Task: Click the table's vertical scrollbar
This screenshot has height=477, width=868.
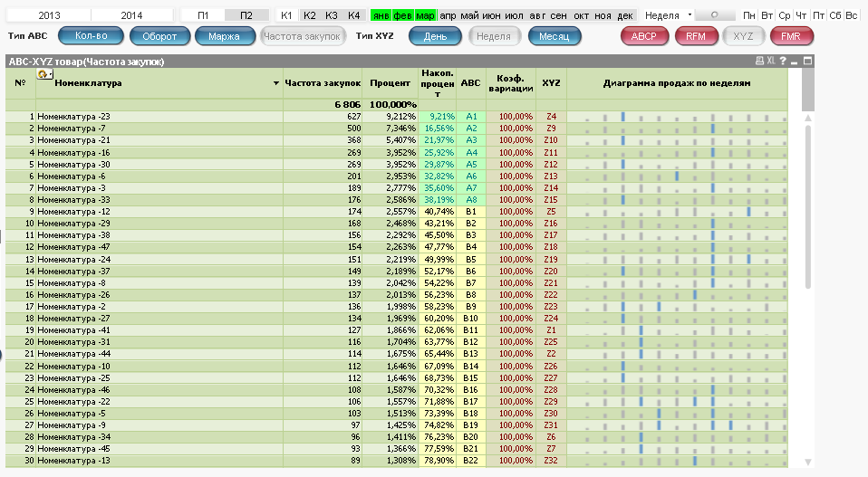Action: [809, 272]
